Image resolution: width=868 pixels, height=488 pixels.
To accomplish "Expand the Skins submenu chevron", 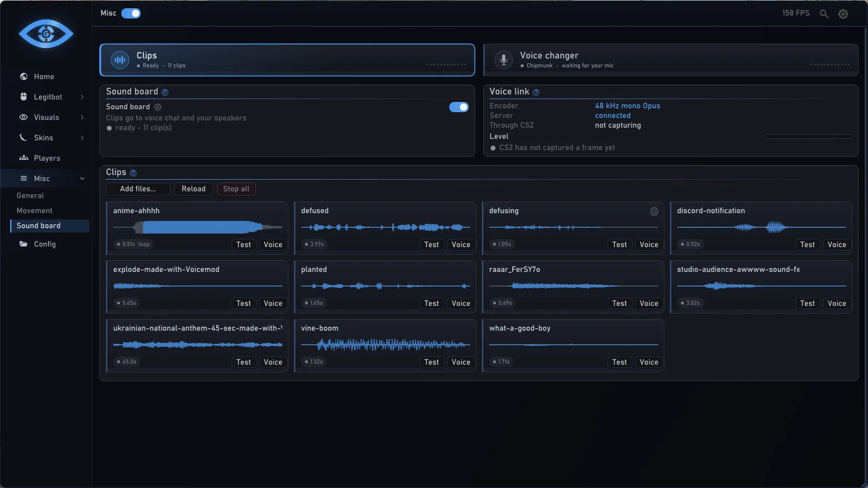I will pos(82,137).
